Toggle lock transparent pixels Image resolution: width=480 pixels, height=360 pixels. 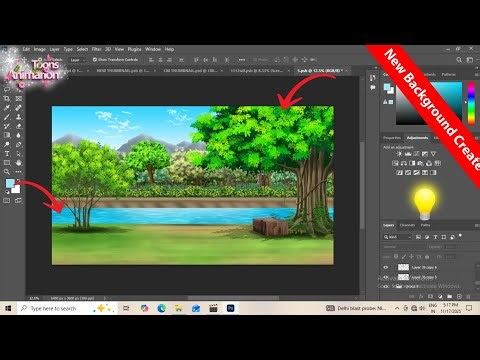(396, 257)
